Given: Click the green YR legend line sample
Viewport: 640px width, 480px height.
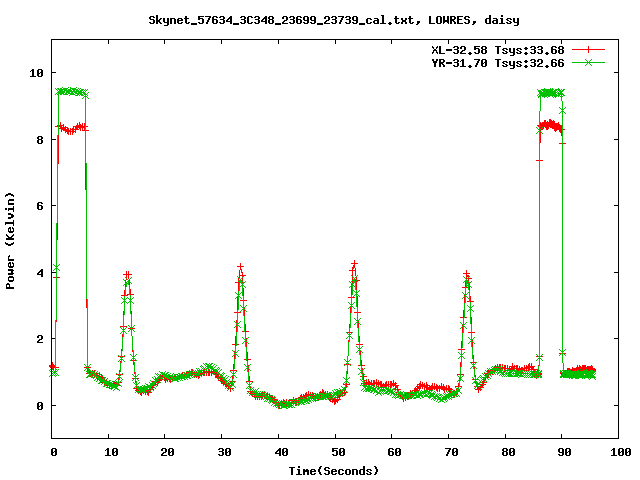Looking at the screenshot, I should pos(588,62).
